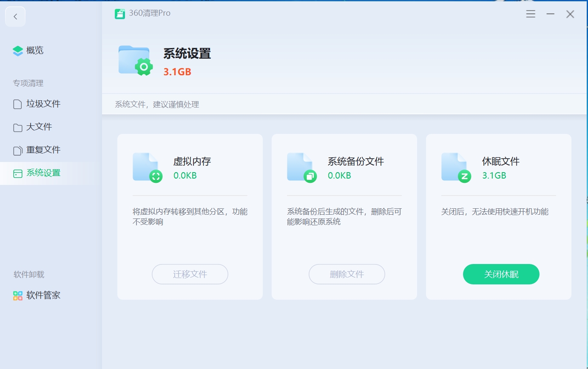The image size is (588, 369).
Task: Click the 系统备份文件 file icon
Action: tap(302, 167)
